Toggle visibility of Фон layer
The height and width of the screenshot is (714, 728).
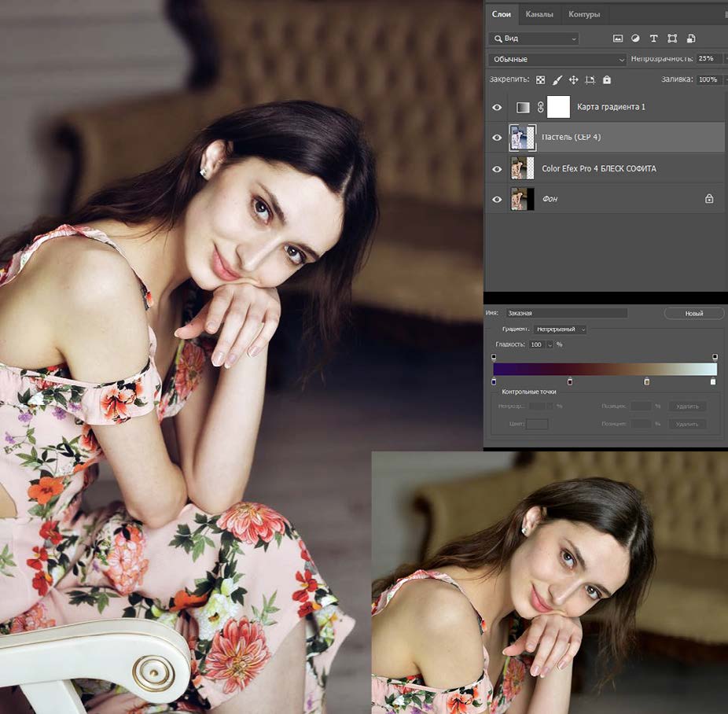497,199
